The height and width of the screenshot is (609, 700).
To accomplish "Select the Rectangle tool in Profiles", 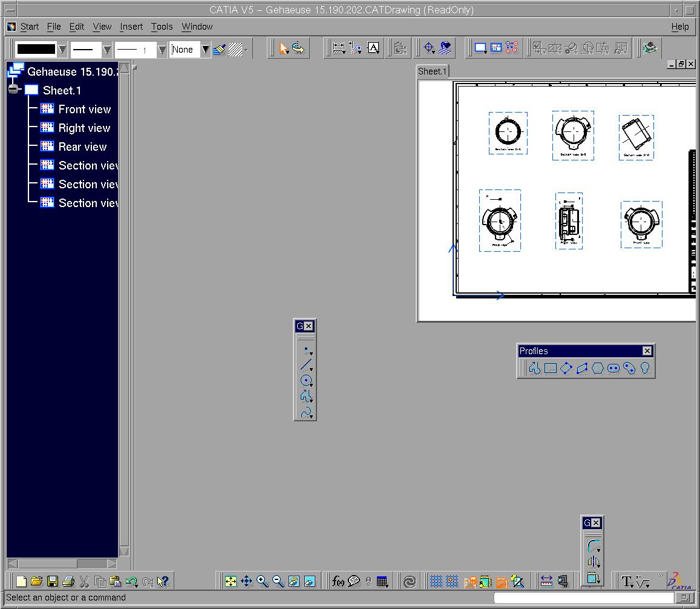I will [x=551, y=368].
